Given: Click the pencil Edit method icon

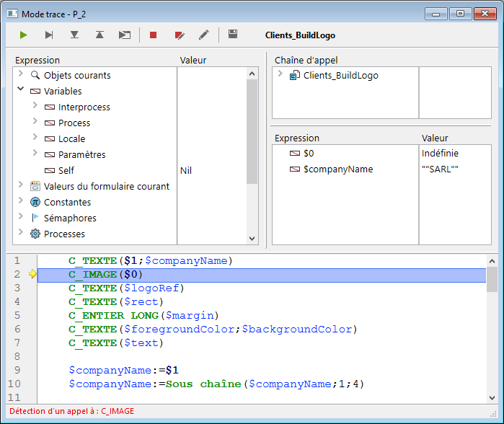Looking at the screenshot, I should 204,35.
